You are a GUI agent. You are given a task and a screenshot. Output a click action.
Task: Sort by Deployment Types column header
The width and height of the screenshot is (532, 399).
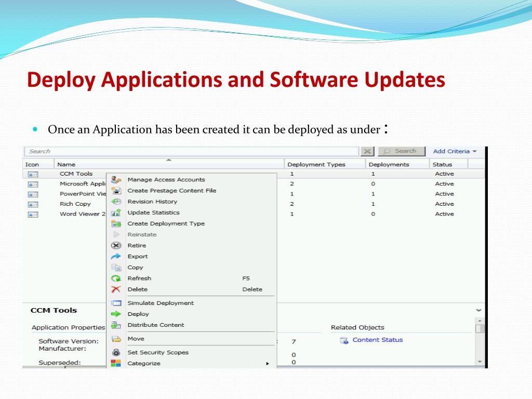(x=325, y=164)
